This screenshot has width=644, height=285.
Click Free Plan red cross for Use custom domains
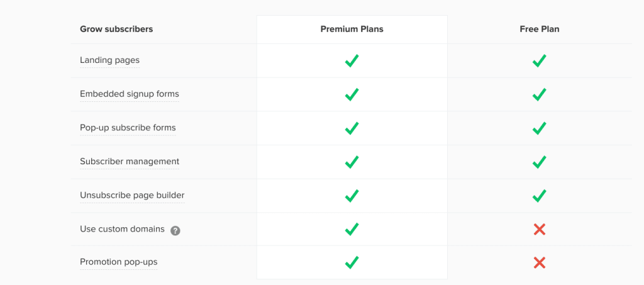539,230
